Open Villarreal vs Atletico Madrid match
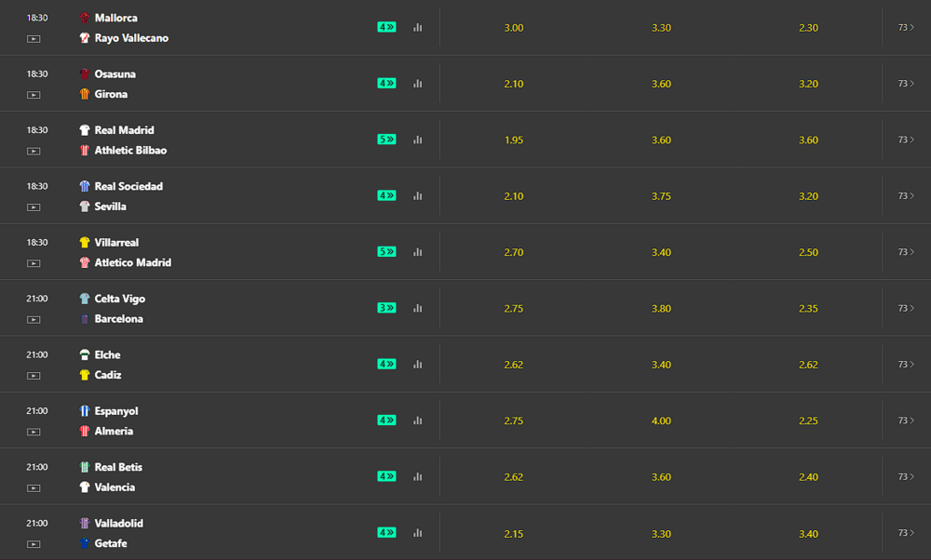 click(x=132, y=252)
